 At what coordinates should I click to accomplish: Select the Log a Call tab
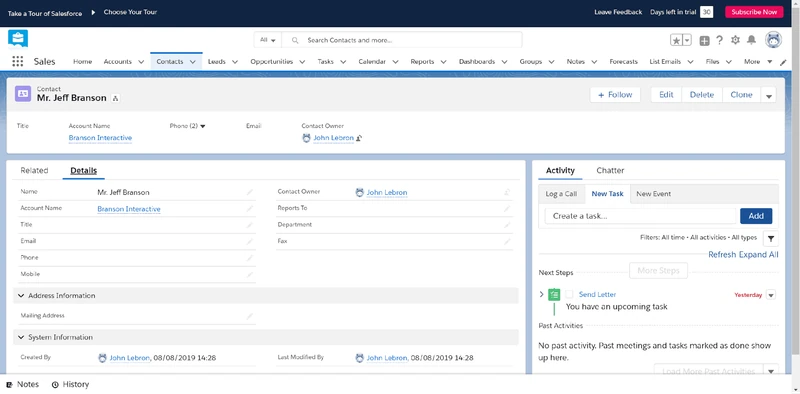coord(561,194)
